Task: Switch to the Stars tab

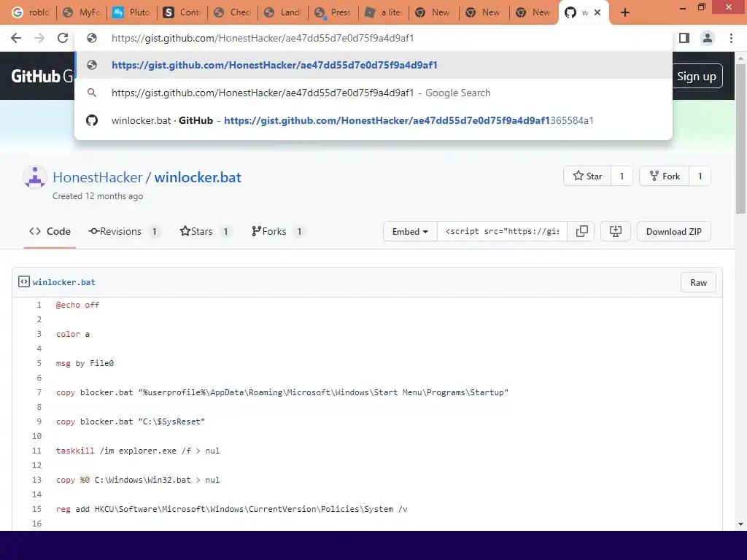Action: [204, 231]
